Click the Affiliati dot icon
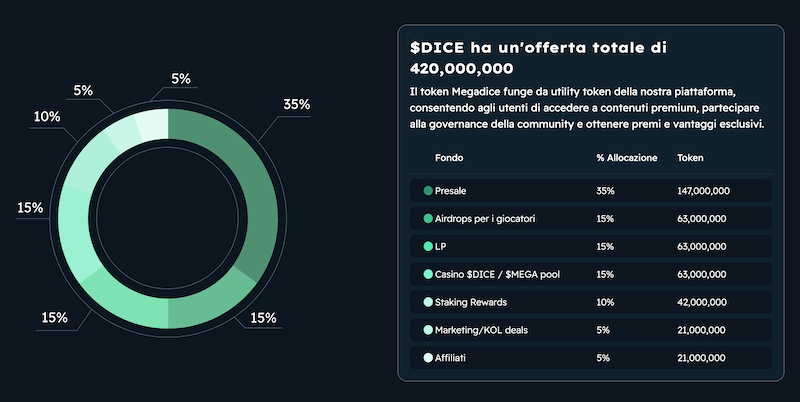This screenshot has width=800, height=402. 428,357
